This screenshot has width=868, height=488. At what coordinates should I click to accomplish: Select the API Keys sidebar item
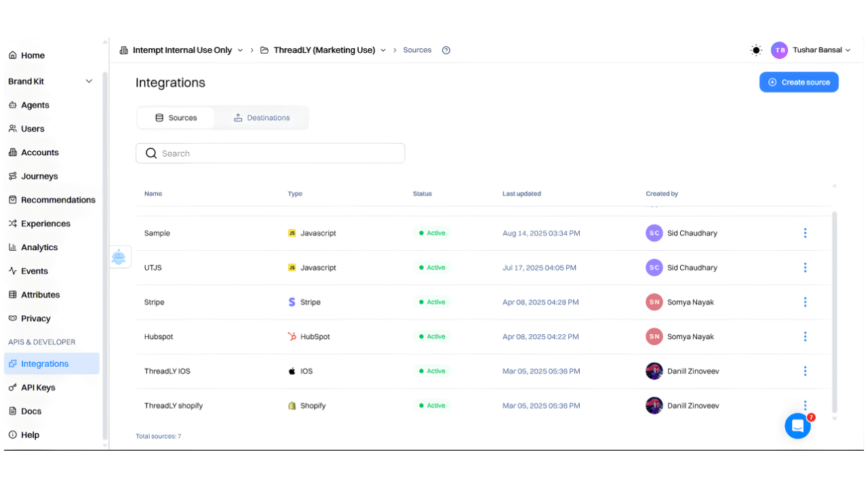click(39, 387)
